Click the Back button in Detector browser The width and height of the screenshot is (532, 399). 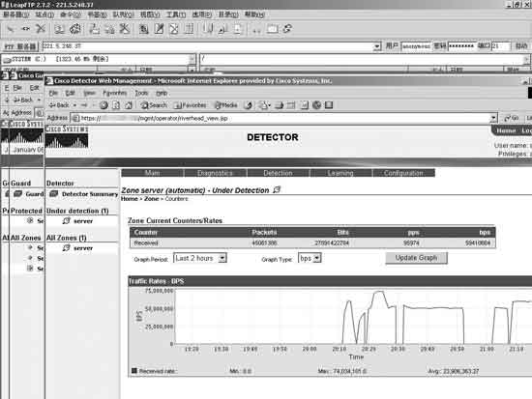(x=59, y=105)
